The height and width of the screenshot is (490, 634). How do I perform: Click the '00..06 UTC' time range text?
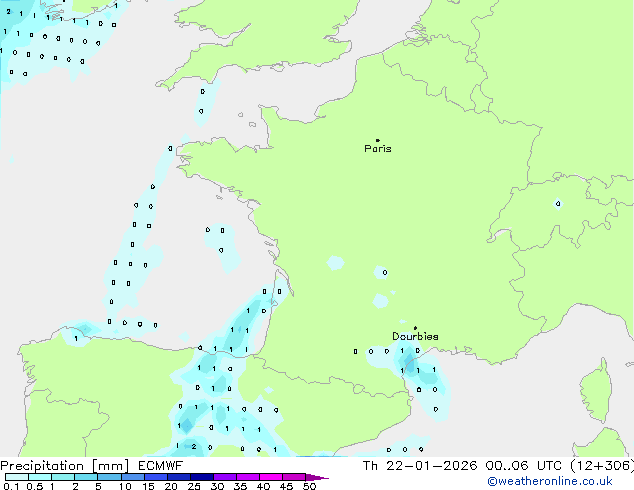point(524,466)
